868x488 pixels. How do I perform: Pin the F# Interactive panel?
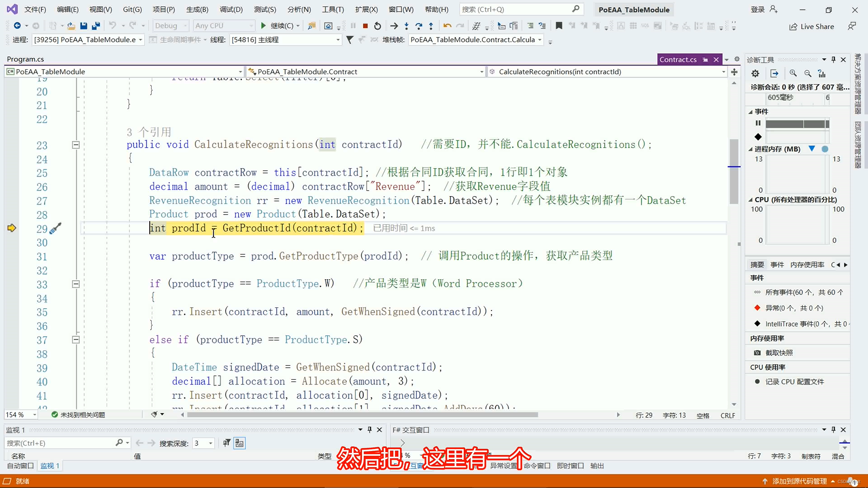(x=834, y=430)
